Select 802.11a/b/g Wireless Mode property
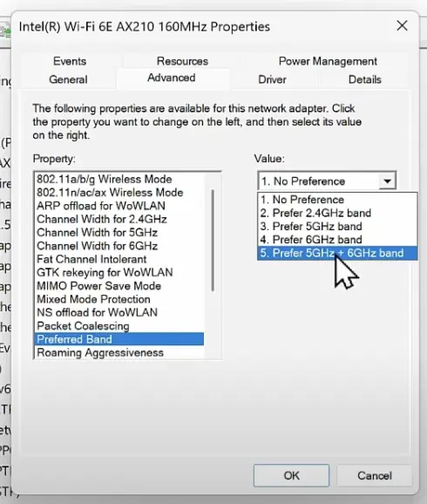The image size is (427, 504). pos(119,179)
